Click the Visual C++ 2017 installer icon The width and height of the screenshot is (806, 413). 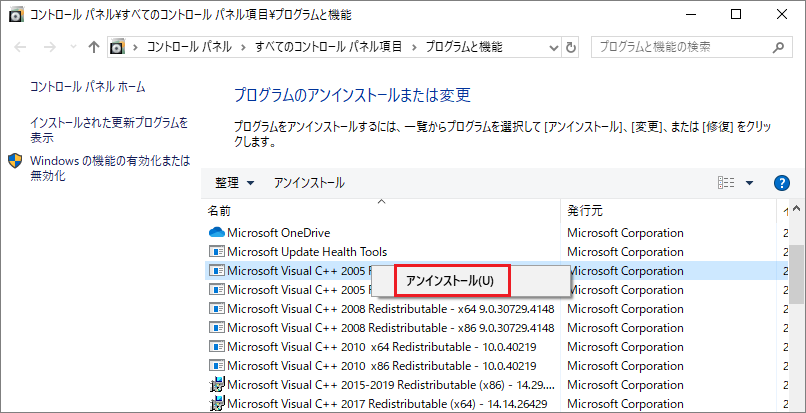tap(218, 404)
